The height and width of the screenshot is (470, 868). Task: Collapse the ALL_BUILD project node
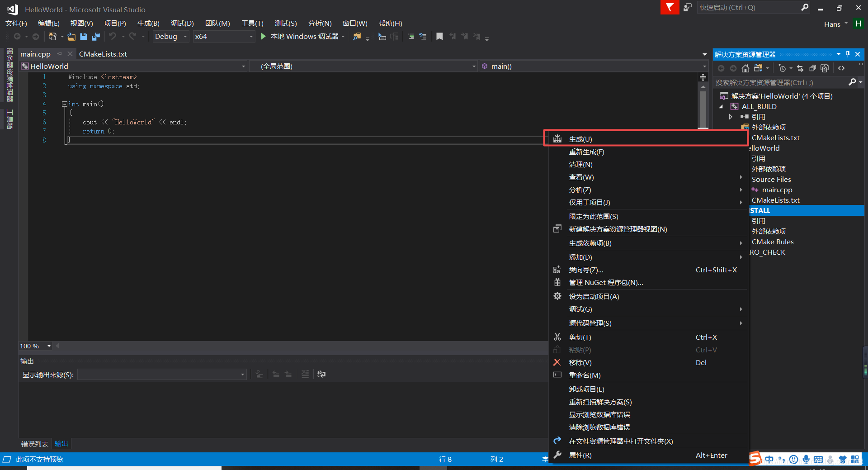click(722, 106)
